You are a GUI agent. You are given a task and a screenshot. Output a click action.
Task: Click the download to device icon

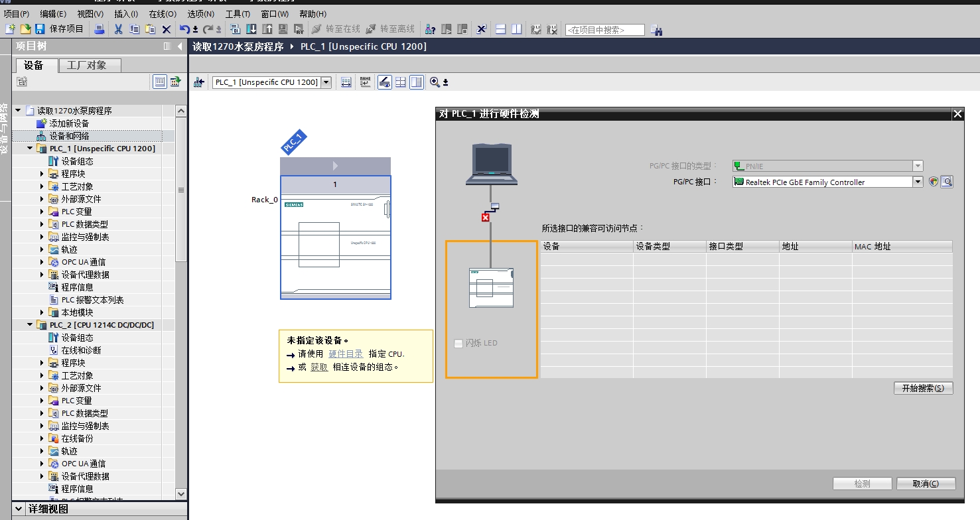click(x=251, y=29)
